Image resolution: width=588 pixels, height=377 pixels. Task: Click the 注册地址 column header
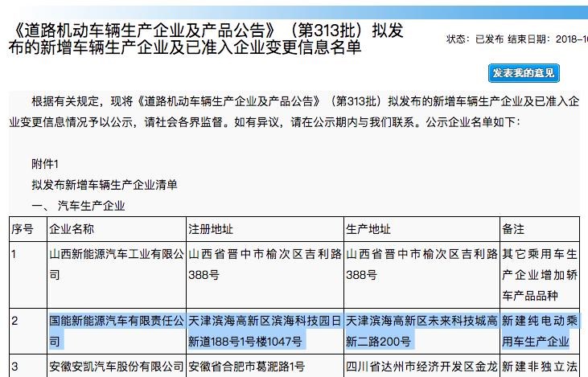211,229
